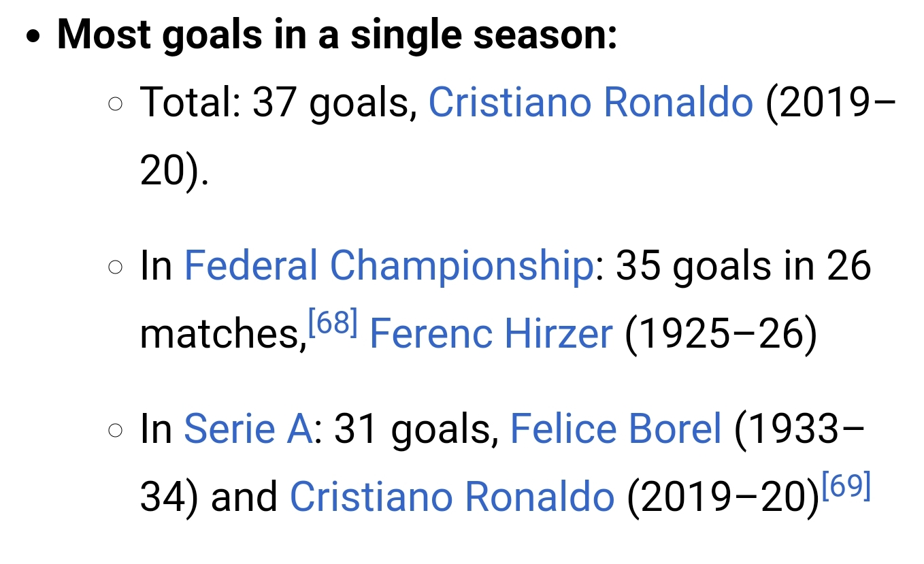Click the word 'and' before Cristiano Ronaldo
Viewport: 924px width, 564px height.
tap(244, 497)
